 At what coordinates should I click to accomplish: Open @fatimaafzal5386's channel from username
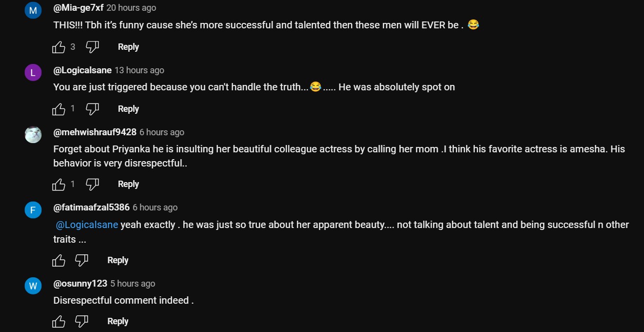91,207
